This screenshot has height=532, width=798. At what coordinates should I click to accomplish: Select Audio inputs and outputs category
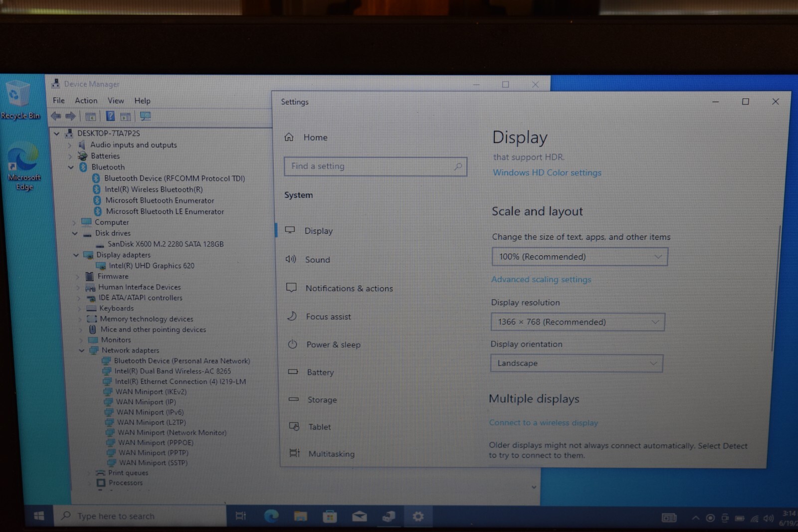pyautogui.click(x=134, y=145)
